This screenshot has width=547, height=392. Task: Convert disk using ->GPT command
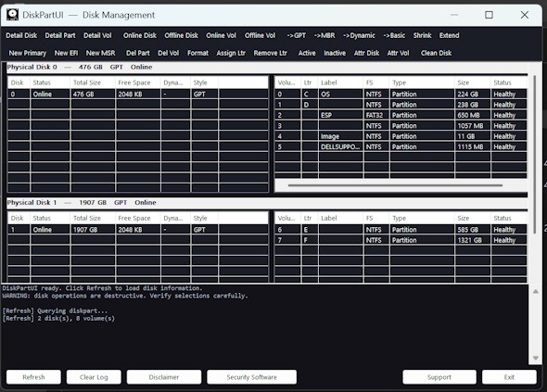(x=296, y=35)
